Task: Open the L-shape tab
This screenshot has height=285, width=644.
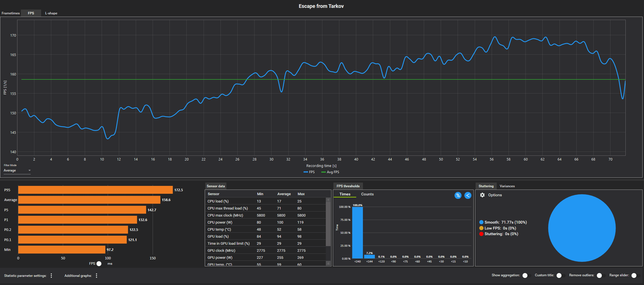Action: [x=51, y=13]
